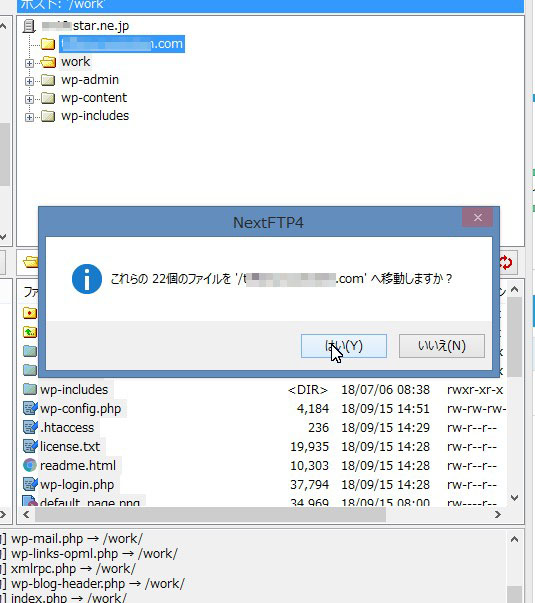The image size is (535, 603).
Task: Click the wp-config.php file icon
Action: point(30,408)
